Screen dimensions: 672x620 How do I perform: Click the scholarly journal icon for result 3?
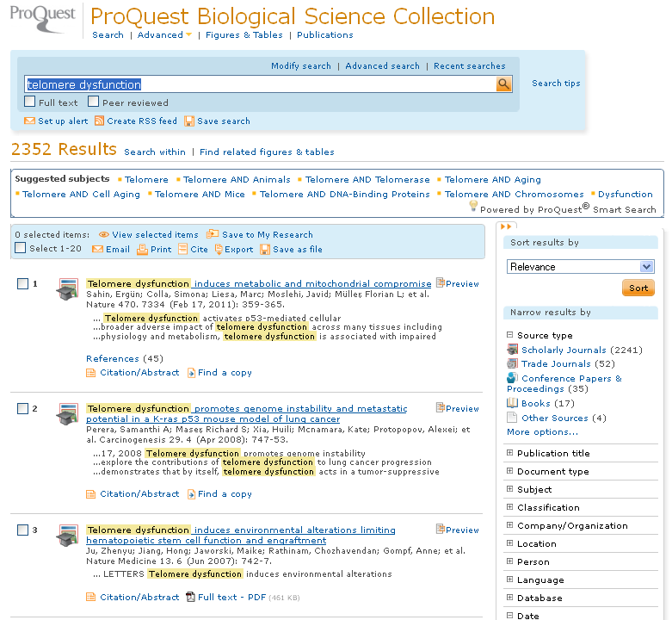tap(67, 535)
